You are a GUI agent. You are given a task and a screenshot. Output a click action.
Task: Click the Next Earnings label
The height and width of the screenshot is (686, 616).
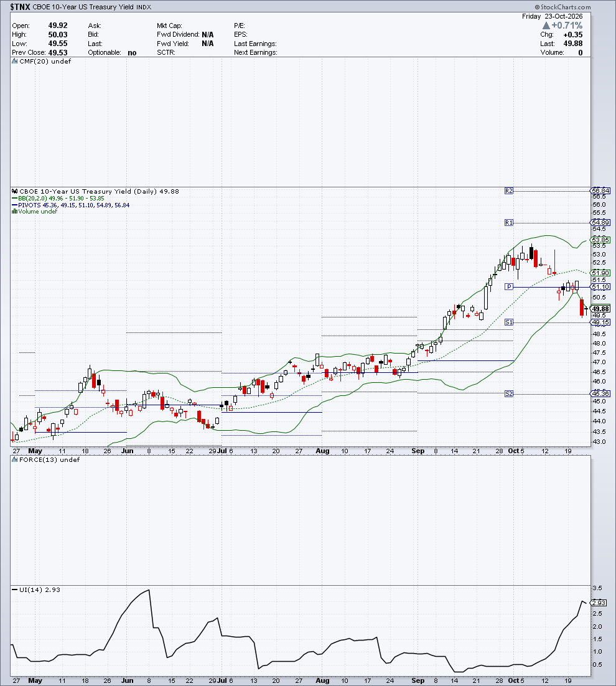tap(255, 52)
